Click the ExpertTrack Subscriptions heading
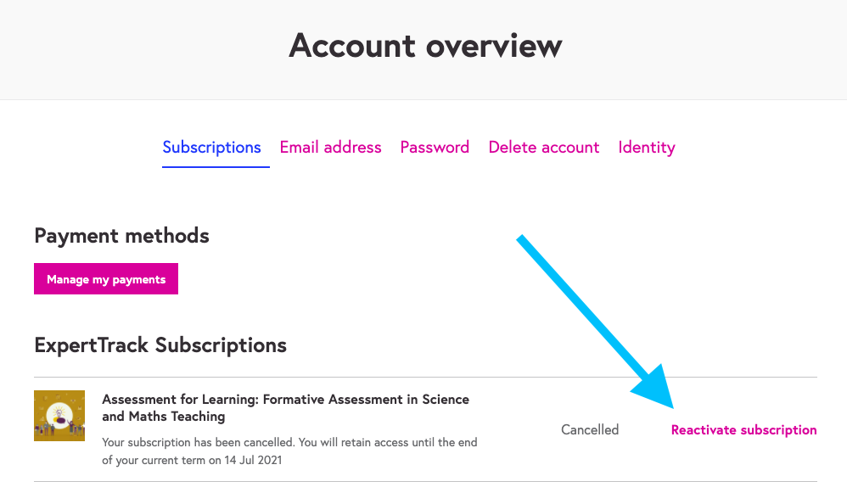Viewport: 847px width, 504px height. pos(160,346)
